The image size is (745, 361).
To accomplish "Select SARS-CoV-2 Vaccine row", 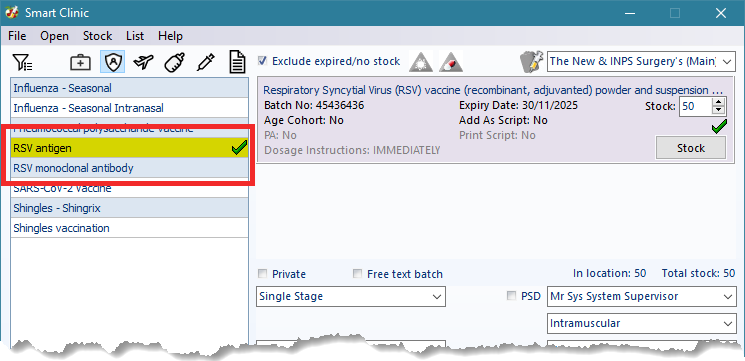I will pyautogui.click(x=129, y=188).
